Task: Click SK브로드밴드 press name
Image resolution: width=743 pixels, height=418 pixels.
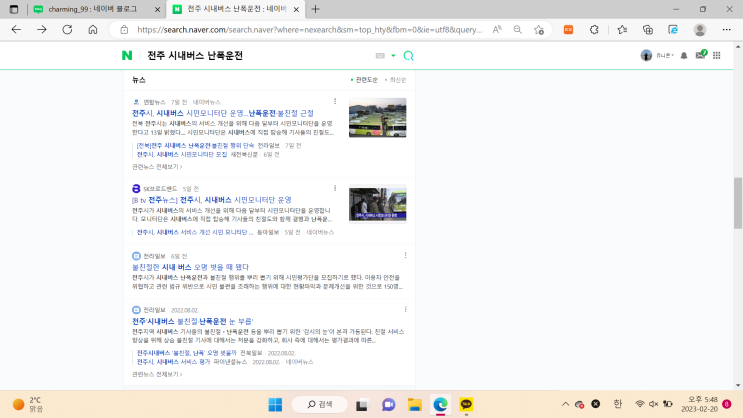Action: pos(160,189)
